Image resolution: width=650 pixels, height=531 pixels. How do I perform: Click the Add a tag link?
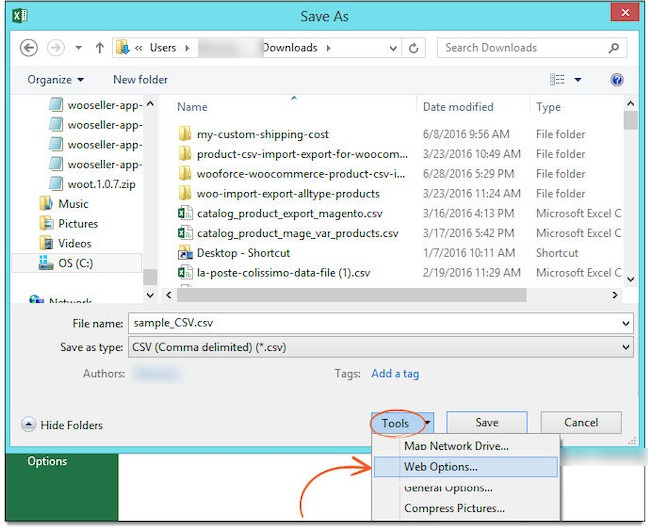tap(395, 374)
